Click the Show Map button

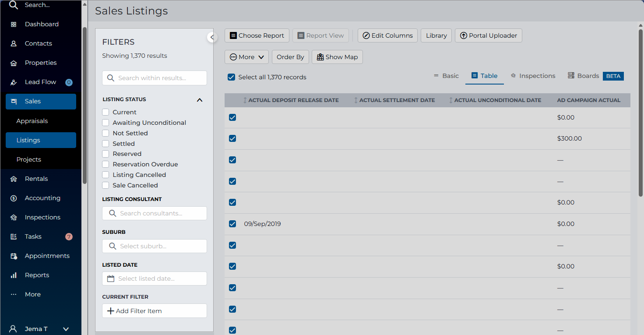coord(337,57)
